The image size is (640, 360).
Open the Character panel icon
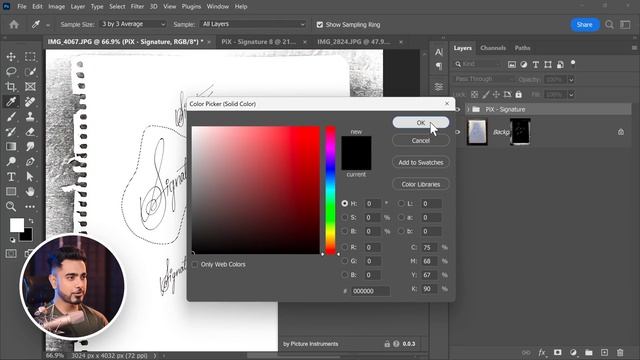coord(439,52)
